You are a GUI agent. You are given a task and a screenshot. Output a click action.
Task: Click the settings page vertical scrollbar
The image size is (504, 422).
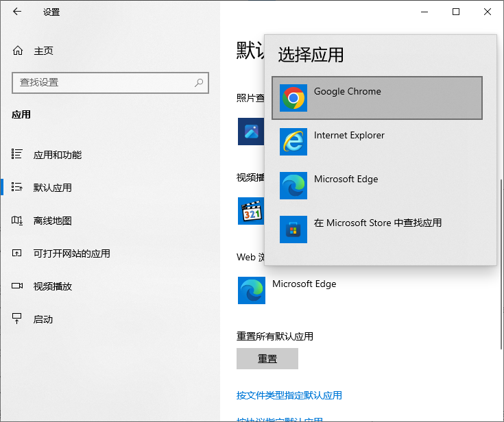tap(501, 264)
